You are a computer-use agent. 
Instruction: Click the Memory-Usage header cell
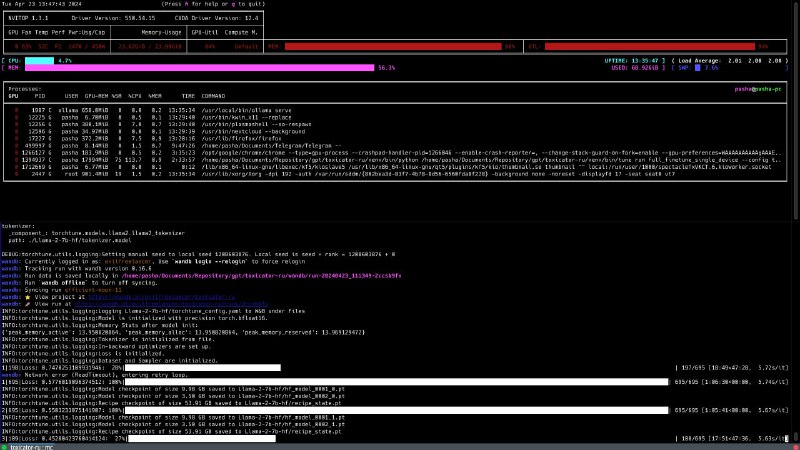161,33
